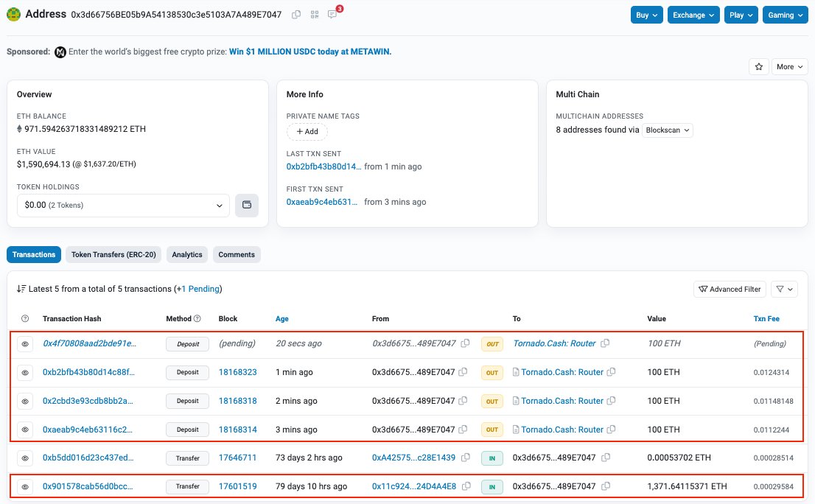Open the Metawin $1 MILLION USDC link
815x504 pixels.
pyautogui.click(x=310, y=52)
